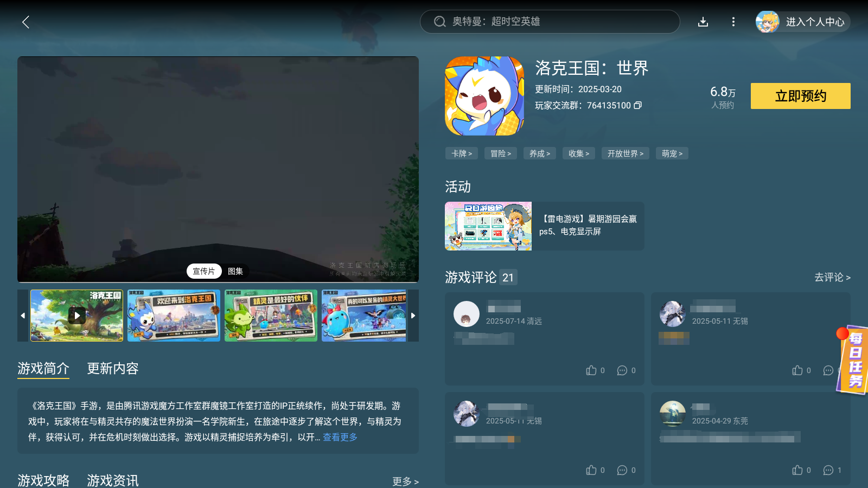Click the 6.8万 人预约 reservation count
This screenshot has height=488, width=868.
click(723, 97)
